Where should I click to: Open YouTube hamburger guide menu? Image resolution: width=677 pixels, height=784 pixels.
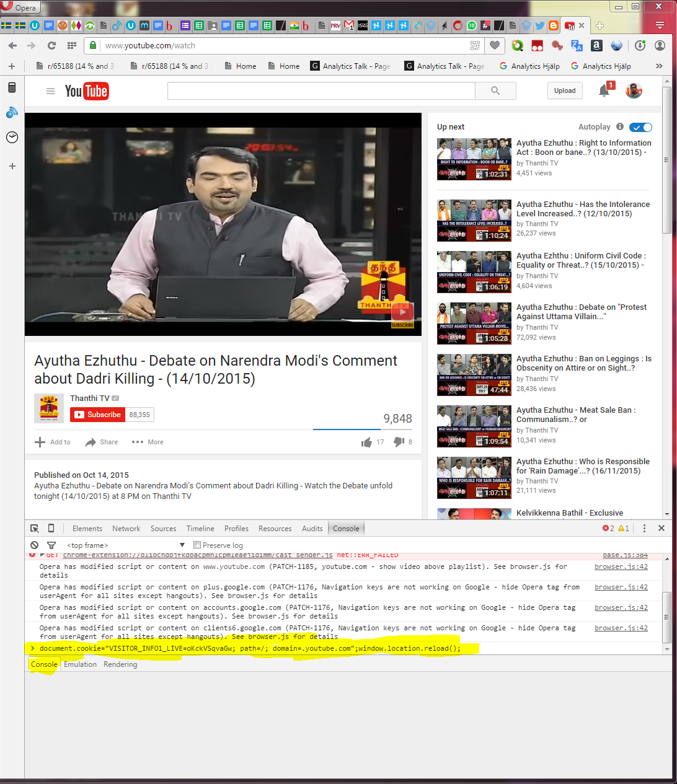pyautogui.click(x=50, y=91)
